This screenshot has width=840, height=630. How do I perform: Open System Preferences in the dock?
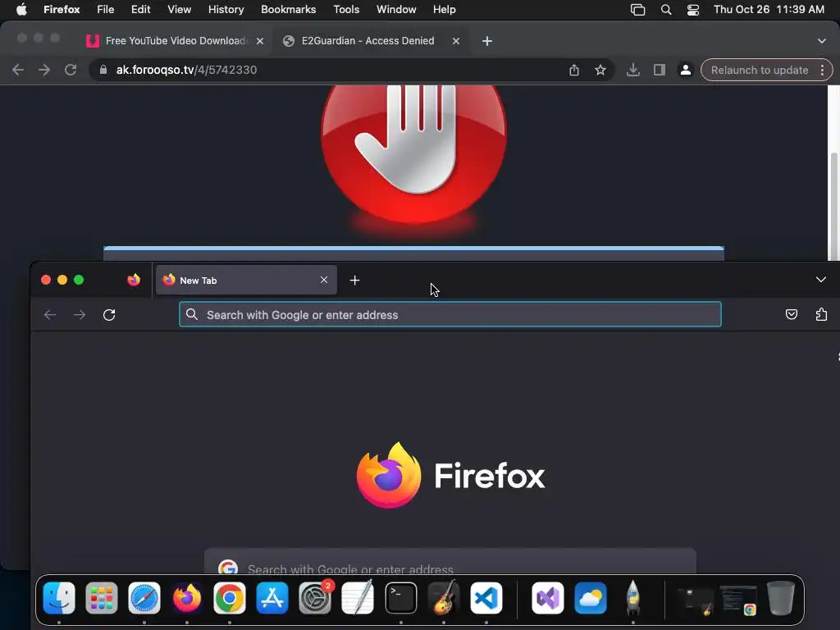(315, 598)
